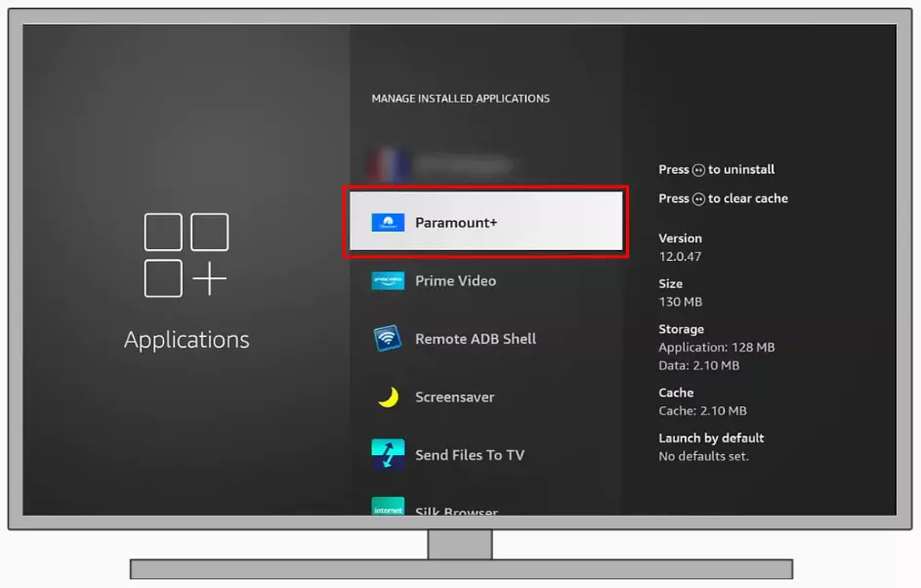This screenshot has width=921, height=588.
Task: Click the Applications title text
Action: (x=187, y=340)
